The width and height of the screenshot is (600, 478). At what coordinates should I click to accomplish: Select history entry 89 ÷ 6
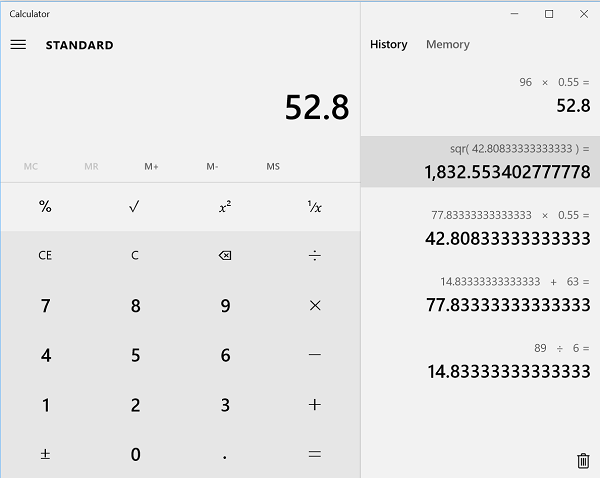tap(480, 361)
